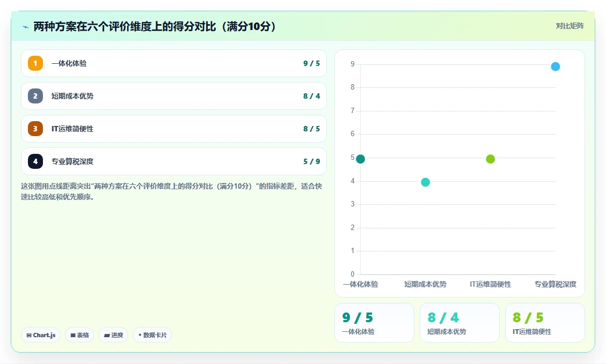Image resolution: width=606 pixels, height=364 pixels.
Task: Click the 表格 tag
Action: click(79, 335)
